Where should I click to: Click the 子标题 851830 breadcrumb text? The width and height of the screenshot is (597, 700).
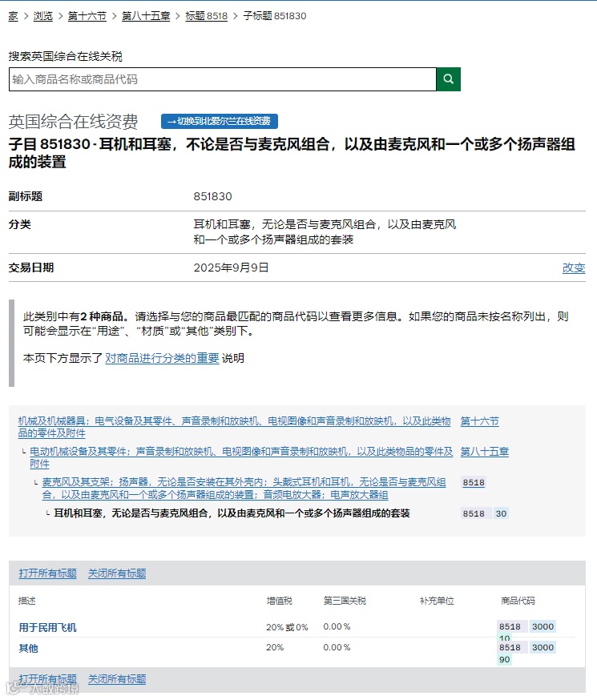[275, 16]
